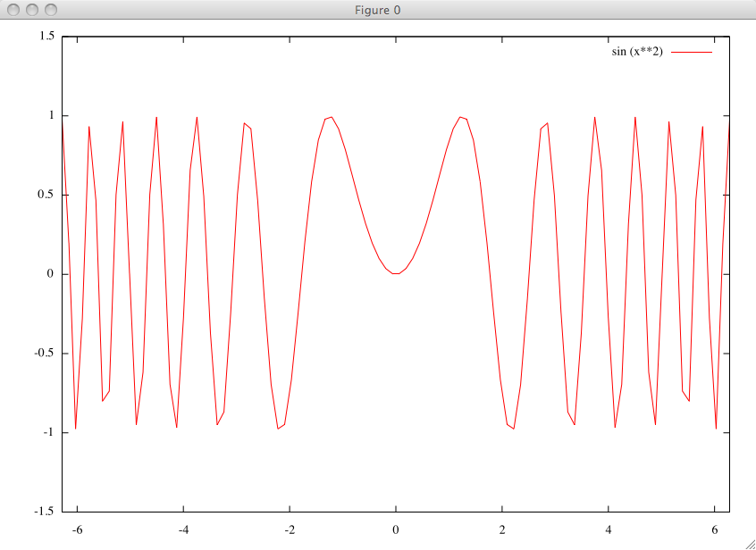Click the y-axis label 1.5

(x=47, y=37)
